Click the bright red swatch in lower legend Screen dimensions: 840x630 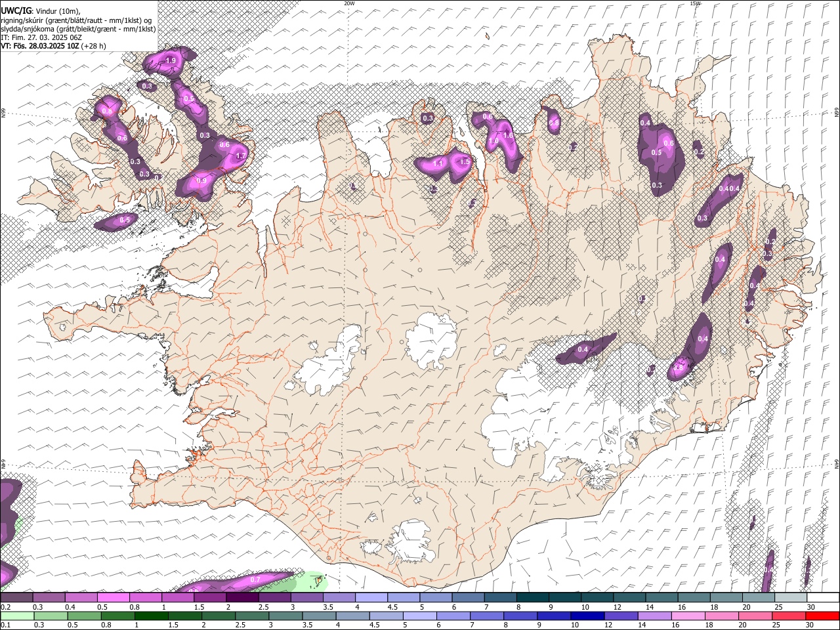tap(822, 616)
